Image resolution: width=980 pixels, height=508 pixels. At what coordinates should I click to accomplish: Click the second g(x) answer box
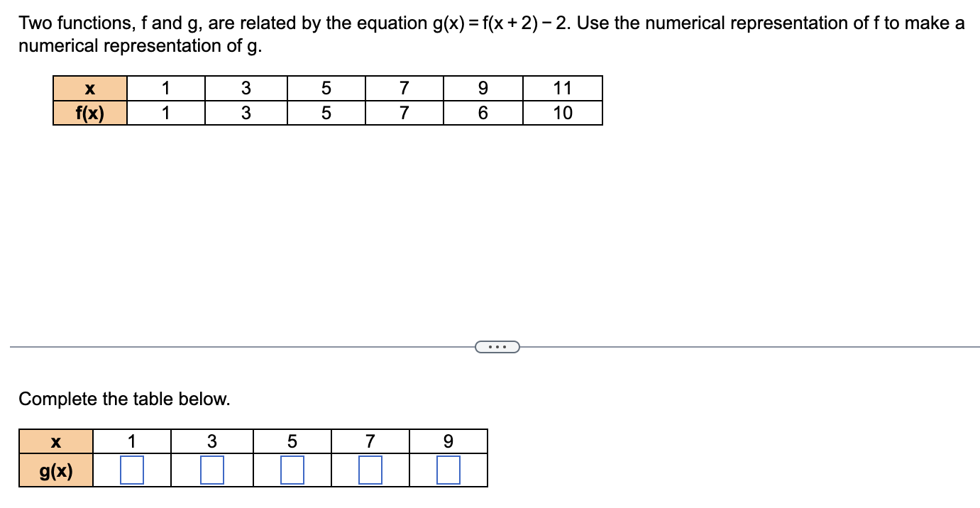211,468
